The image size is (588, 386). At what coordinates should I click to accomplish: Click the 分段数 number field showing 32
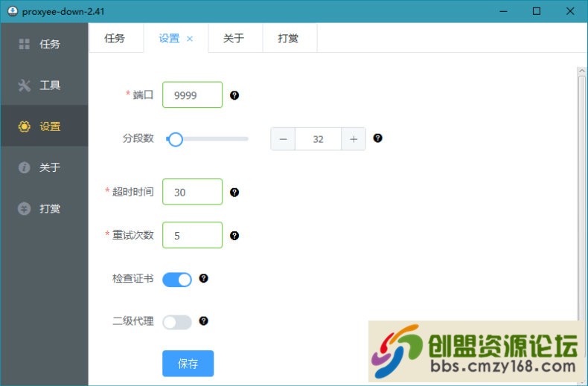[319, 139]
